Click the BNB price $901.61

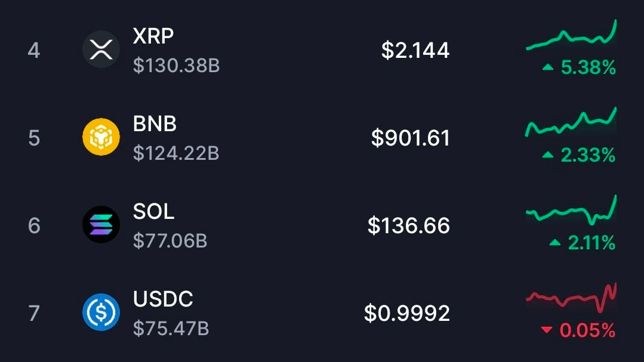click(410, 138)
